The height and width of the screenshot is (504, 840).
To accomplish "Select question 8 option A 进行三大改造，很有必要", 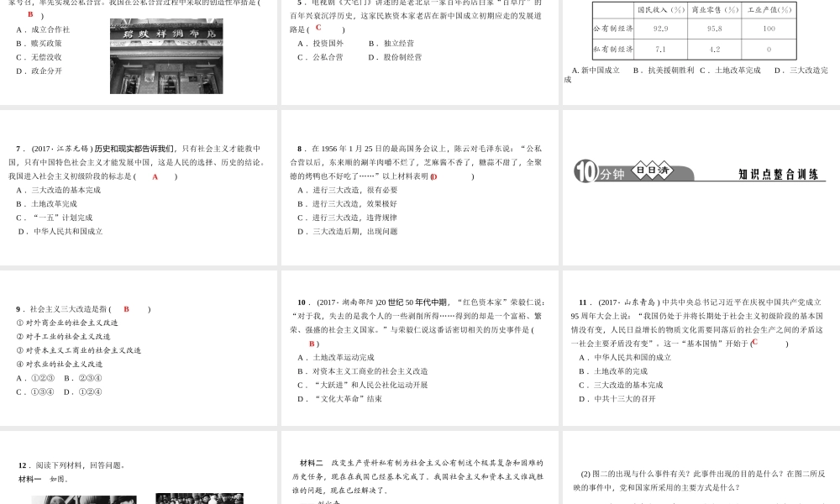I will (x=348, y=190).
